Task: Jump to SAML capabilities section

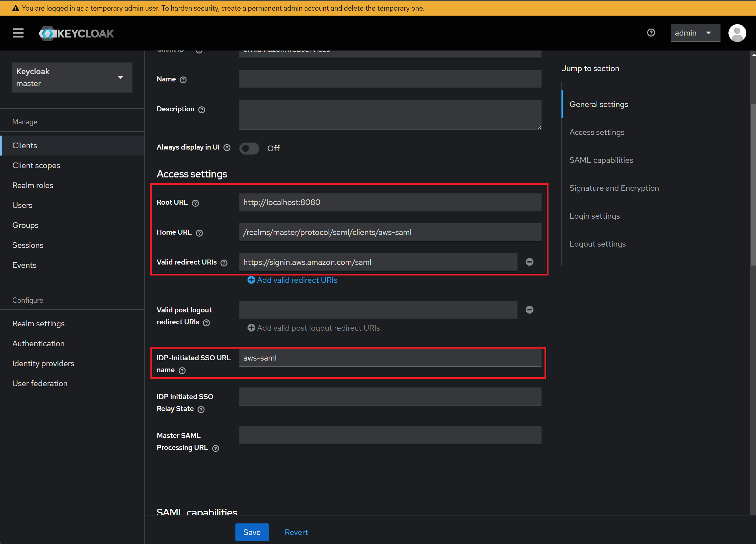Action: tap(601, 160)
